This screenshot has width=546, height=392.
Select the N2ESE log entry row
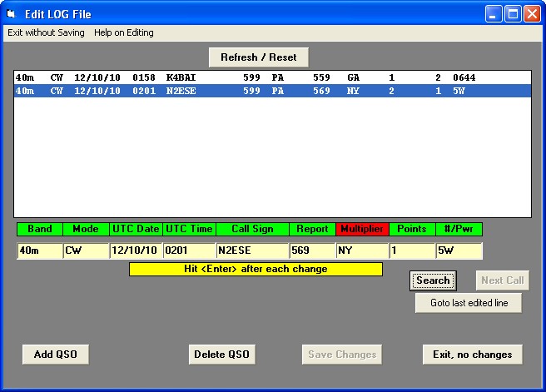(272, 91)
